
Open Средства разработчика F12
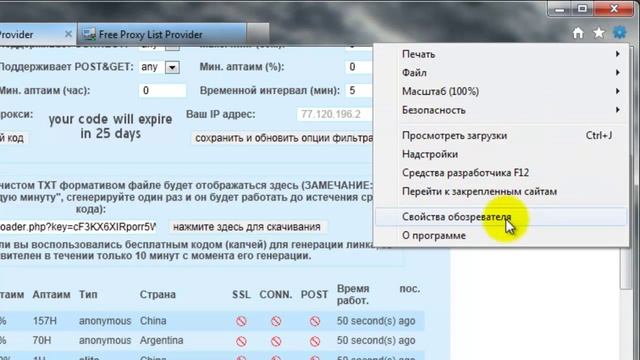point(501,173)
